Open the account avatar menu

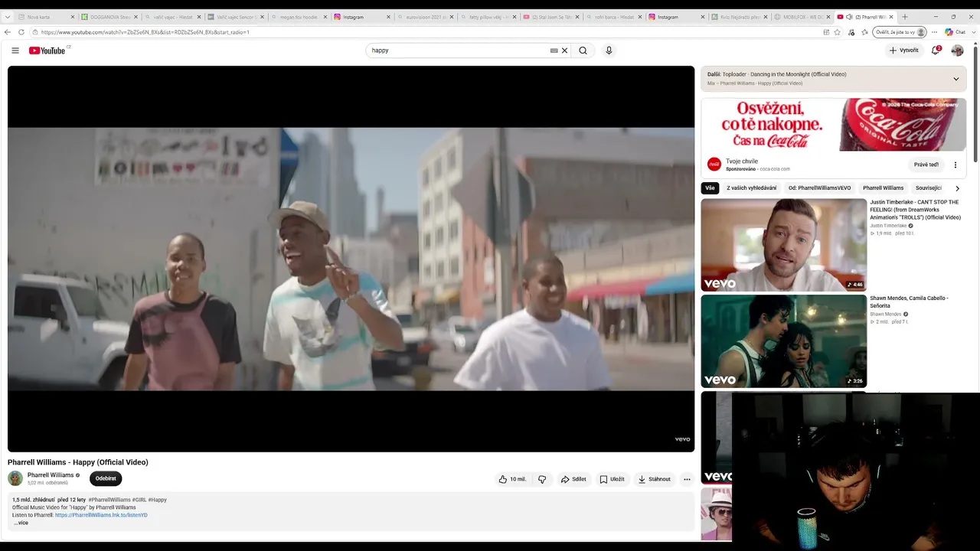[x=957, y=51]
